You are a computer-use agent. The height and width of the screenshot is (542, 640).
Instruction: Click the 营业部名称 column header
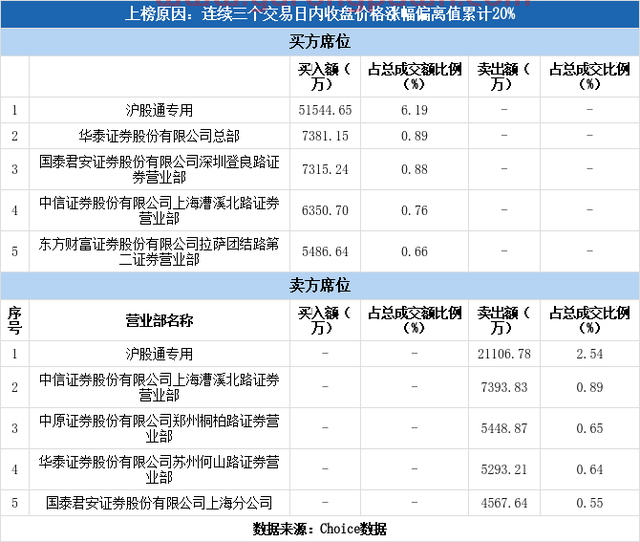tap(159, 321)
